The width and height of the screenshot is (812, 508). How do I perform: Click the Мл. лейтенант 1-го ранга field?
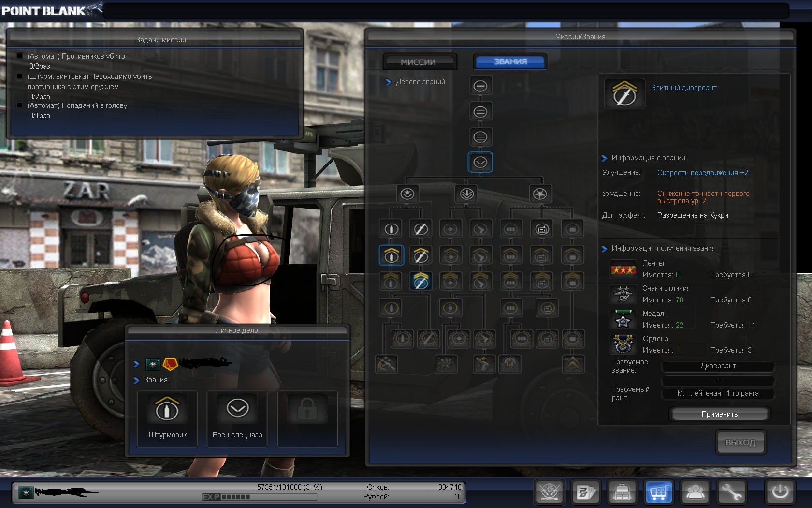tap(718, 394)
